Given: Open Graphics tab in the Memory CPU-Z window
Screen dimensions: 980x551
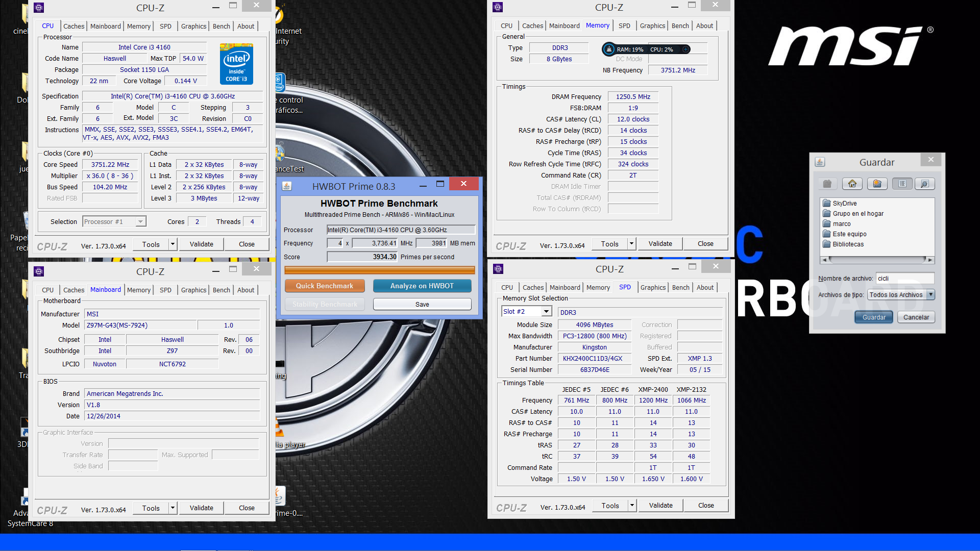Looking at the screenshot, I should click(652, 26).
